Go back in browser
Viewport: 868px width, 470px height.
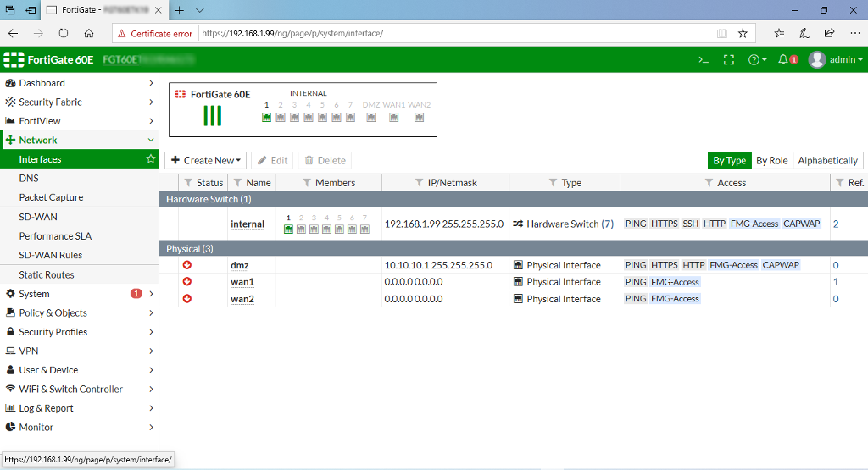pyautogui.click(x=14, y=33)
